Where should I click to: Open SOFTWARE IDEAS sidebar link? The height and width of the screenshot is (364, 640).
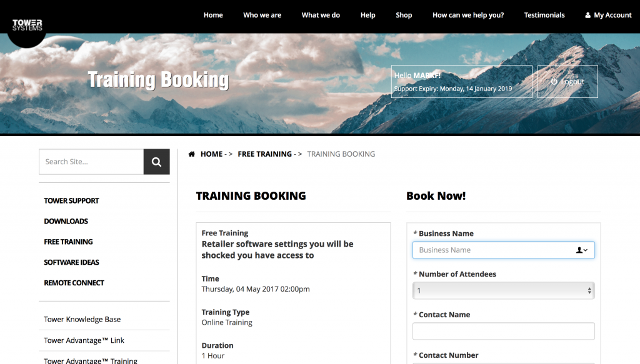(x=71, y=262)
